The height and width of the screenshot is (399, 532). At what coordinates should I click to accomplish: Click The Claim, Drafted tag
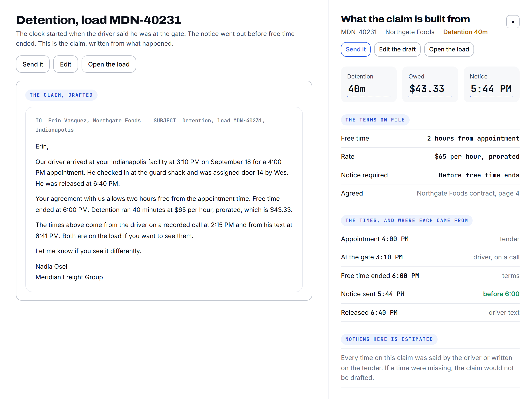(61, 95)
